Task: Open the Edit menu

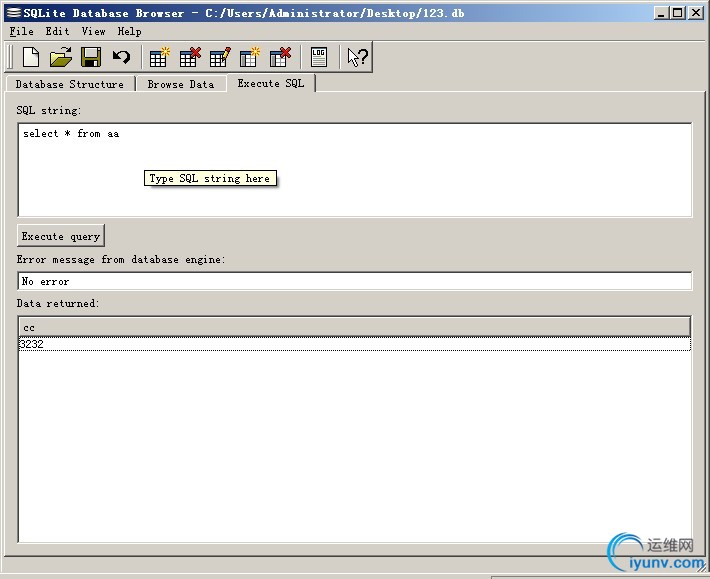Action: pos(57,31)
